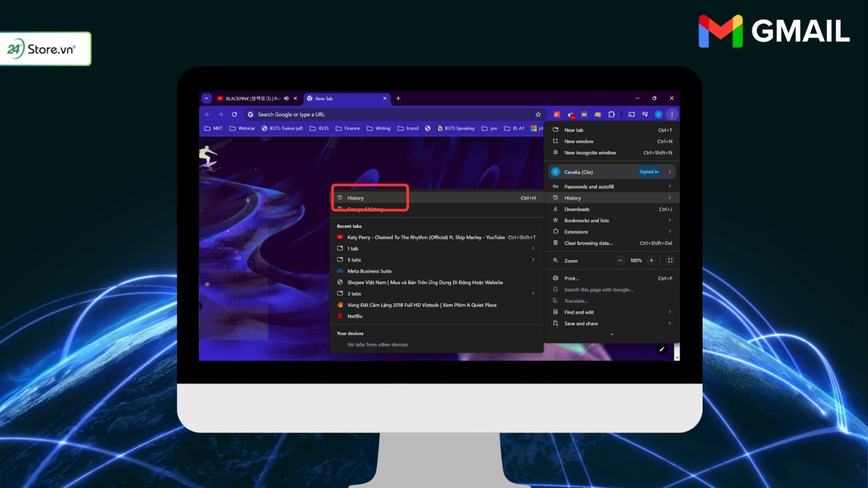Click the Signed in badge

click(x=649, y=172)
